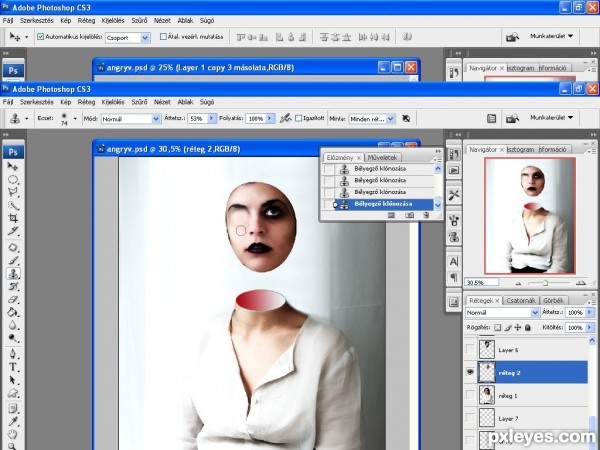Select the Eraser tool
This screenshot has height=450, width=600.
13,299
